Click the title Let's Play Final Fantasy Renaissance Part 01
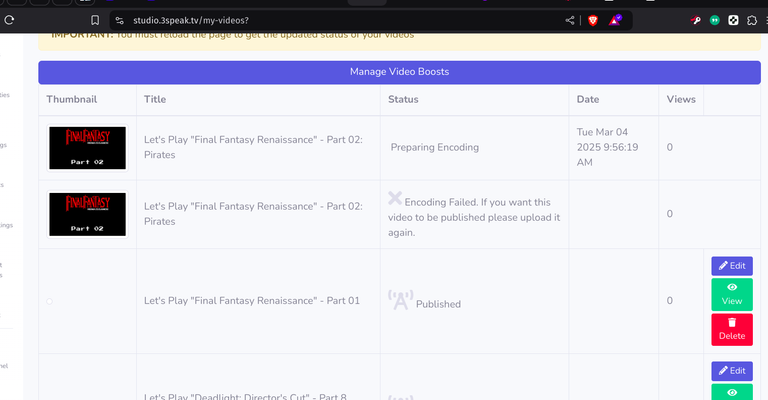The image size is (768, 400). pyautogui.click(x=252, y=301)
